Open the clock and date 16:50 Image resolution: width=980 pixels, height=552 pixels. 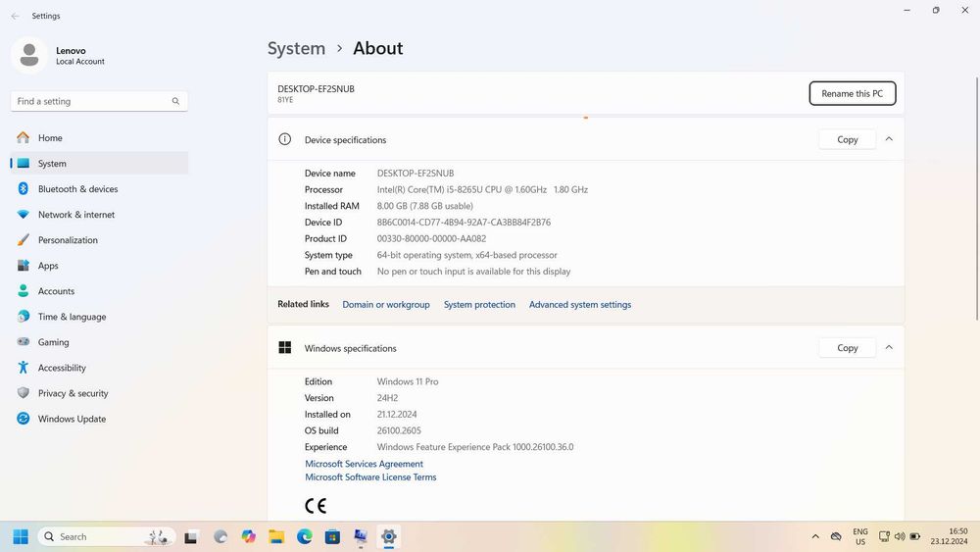(949, 536)
